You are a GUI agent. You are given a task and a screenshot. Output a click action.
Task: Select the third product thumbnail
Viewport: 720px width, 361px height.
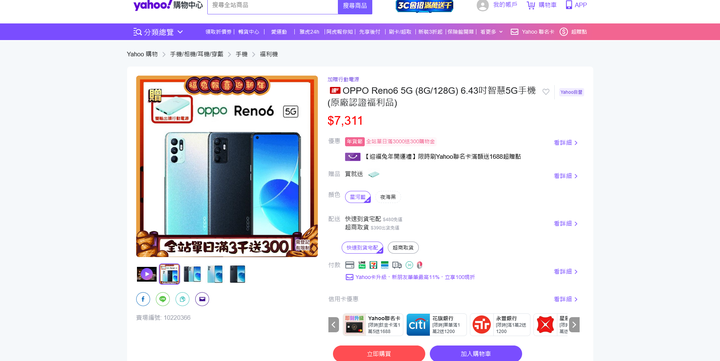coord(192,274)
